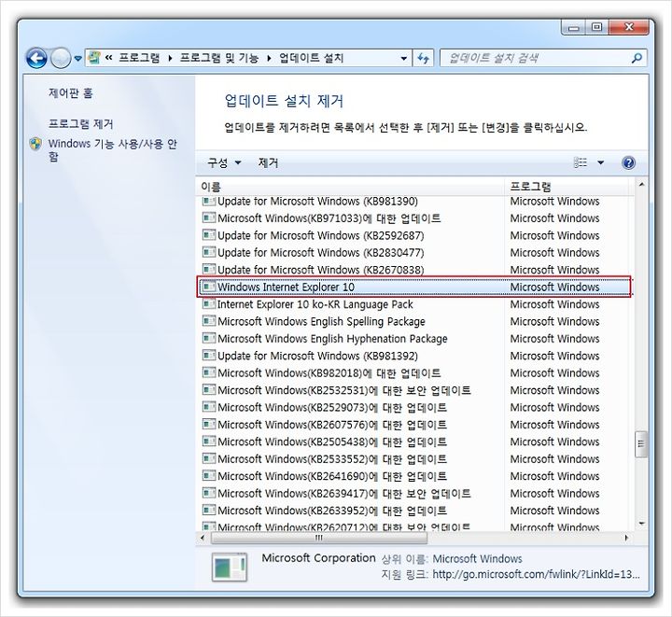Select Update for Microsoft Windows (KB2670838)
Image resolution: width=672 pixels, height=617 pixels.
point(414,270)
